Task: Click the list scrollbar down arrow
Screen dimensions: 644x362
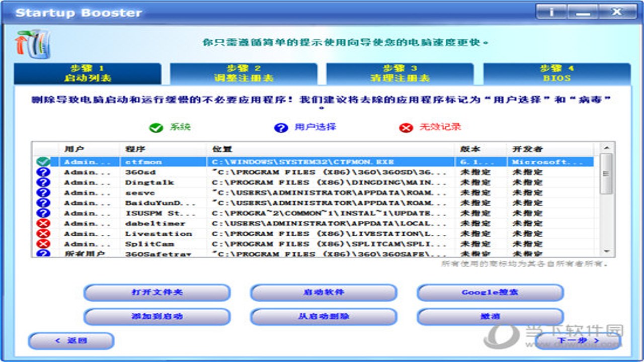Action: click(x=607, y=251)
